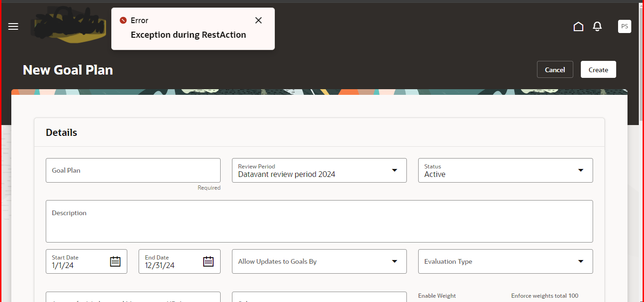Click the Create button
The image size is (644, 302).
pos(598,69)
